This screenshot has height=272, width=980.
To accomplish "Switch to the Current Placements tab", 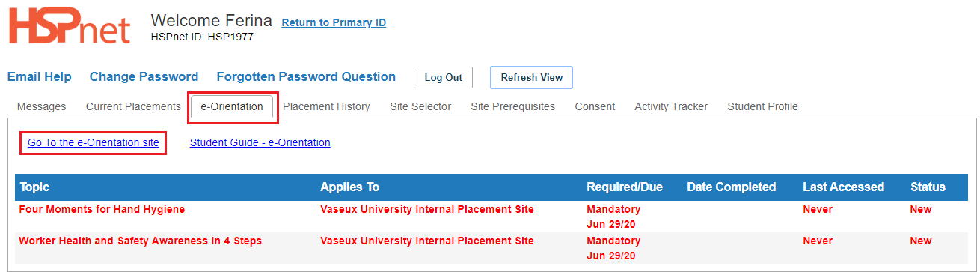I will pyautogui.click(x=133, y=106).
